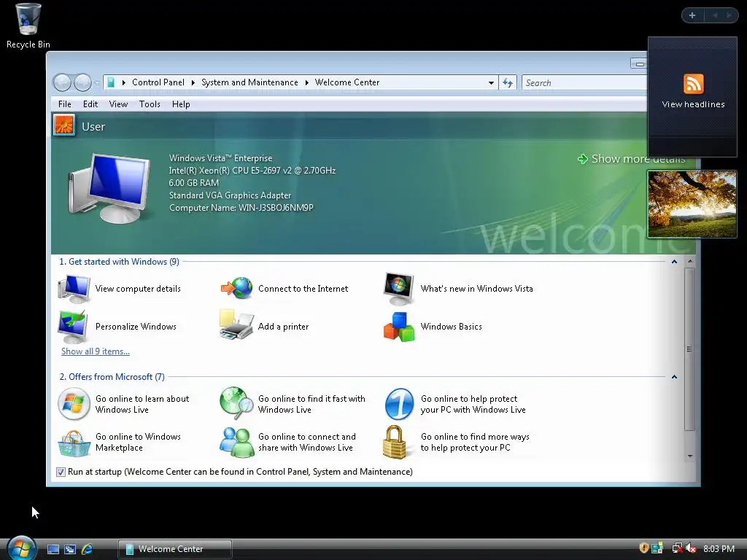Viewport: 747px width, 560px height.
Task: Click the User account flower picture
Action: click(x=64, y=125)
